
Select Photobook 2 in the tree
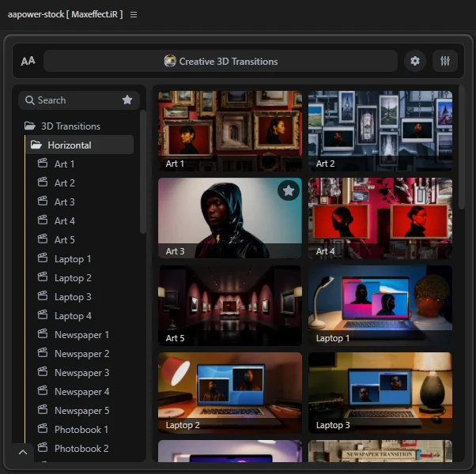pyautogui.click(x=81, y=449)
